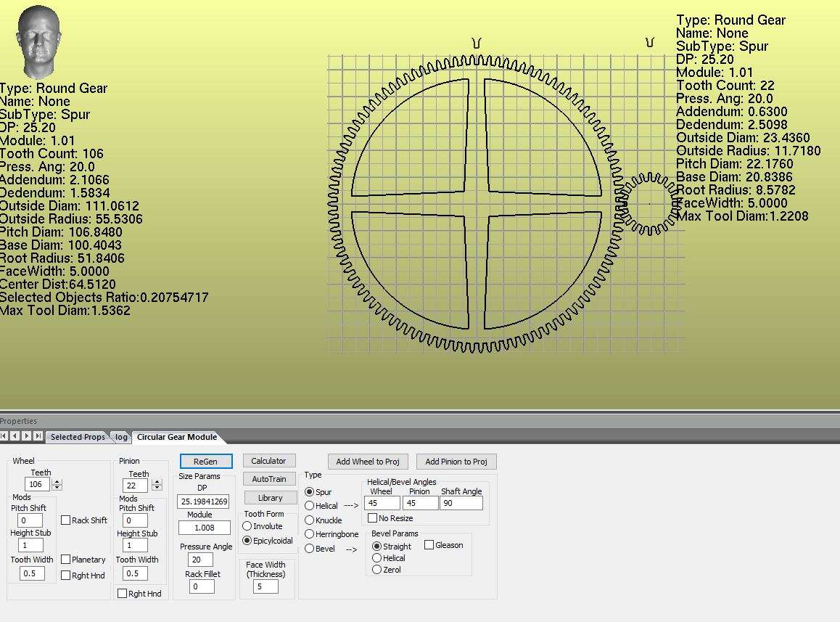Decrease Wheel teeth with spinner down arrow

tap(57, 488)
